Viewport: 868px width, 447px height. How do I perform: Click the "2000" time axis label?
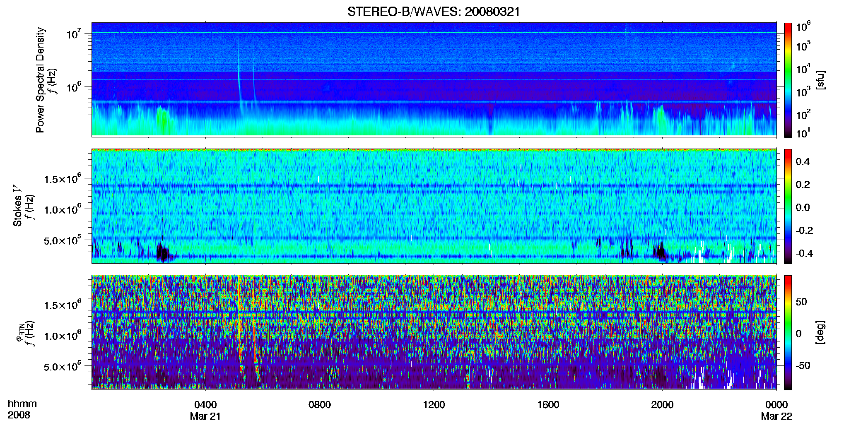(662, 405)
